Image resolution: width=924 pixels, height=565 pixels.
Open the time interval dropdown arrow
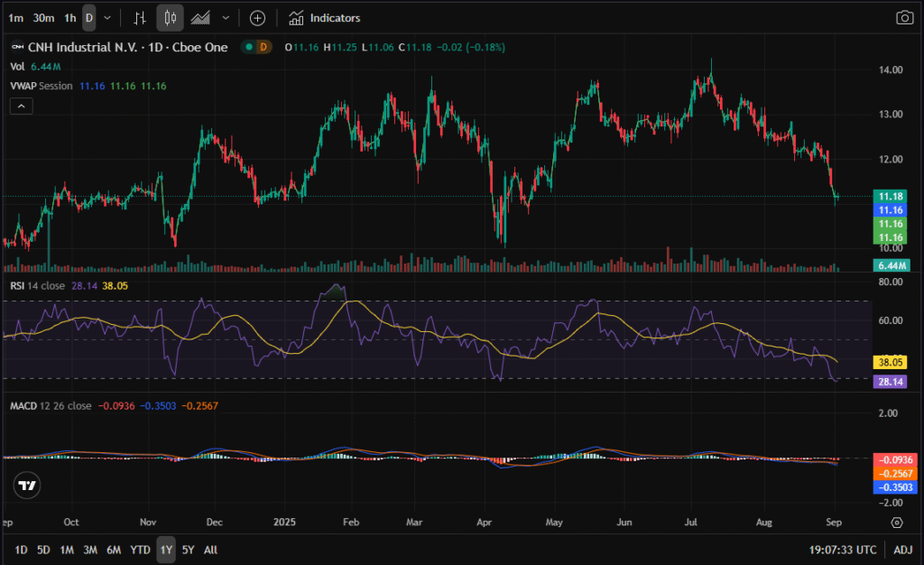pyautogui.click(x=108, y=18)
